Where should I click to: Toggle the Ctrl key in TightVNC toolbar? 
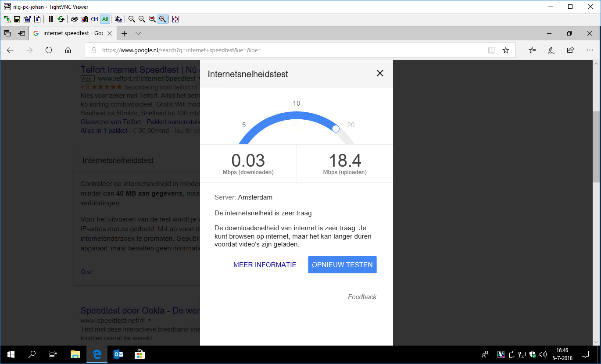tap(95, 19)
